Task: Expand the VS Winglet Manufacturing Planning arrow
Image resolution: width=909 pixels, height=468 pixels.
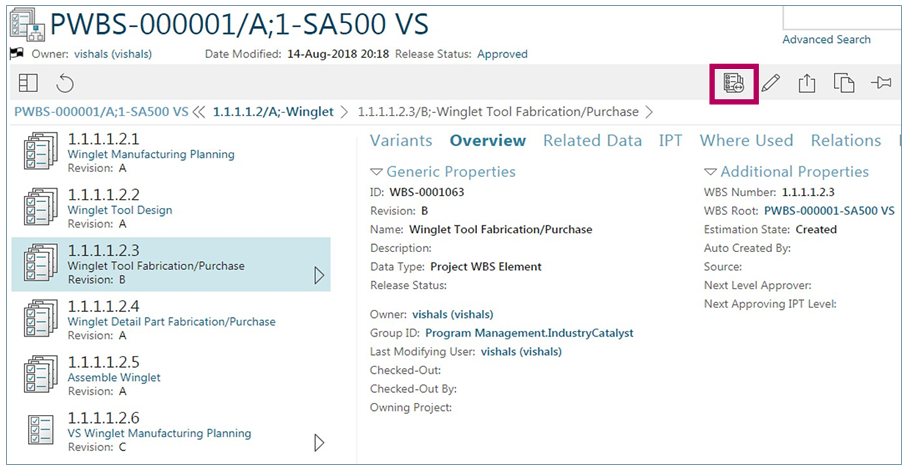Action: click(319, 442)
